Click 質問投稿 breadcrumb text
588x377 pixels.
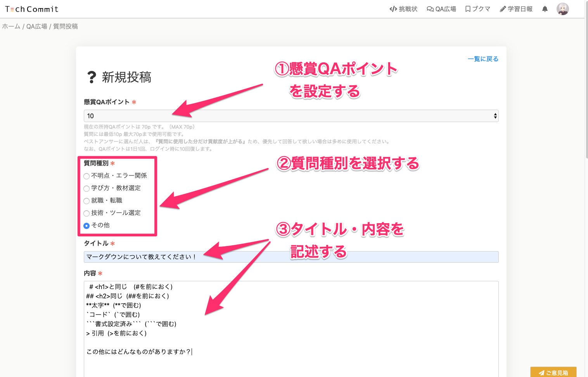[66, 26]
